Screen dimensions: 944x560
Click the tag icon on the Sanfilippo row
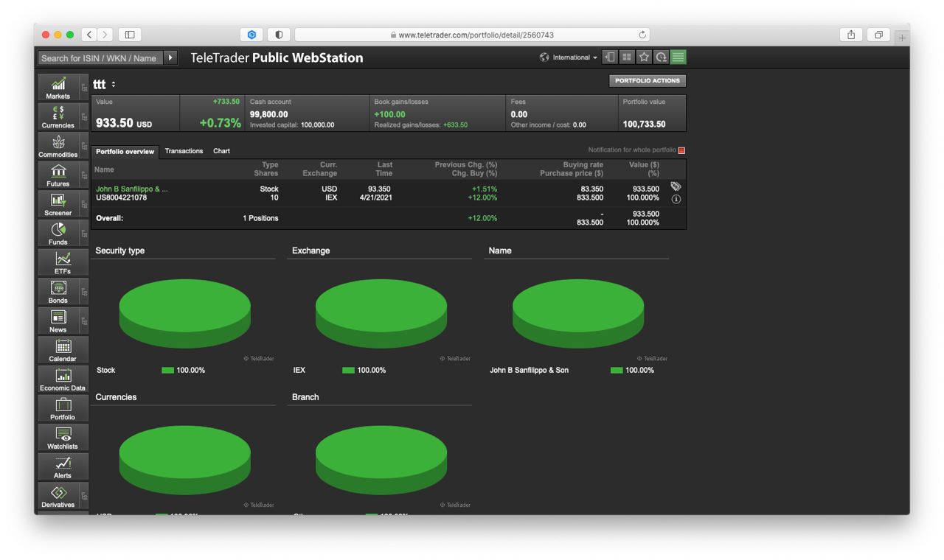point(676,187)
